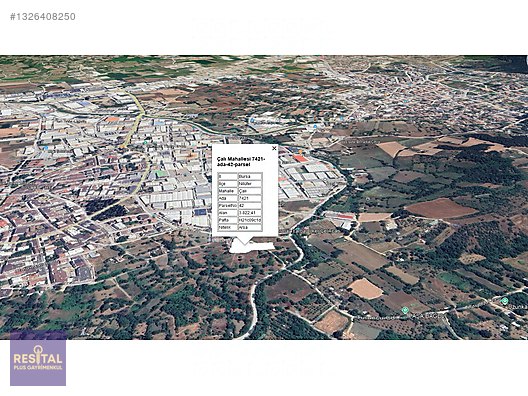Click the blue pin directly above the popup

click(x=252, y=120)
